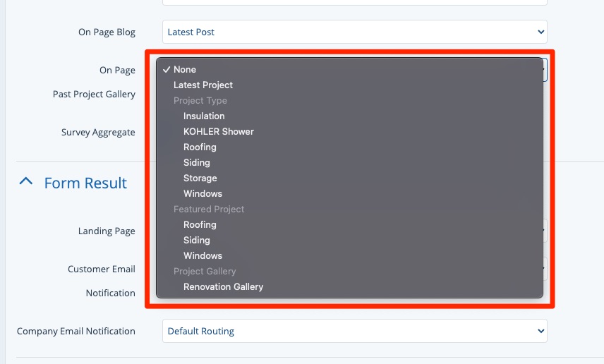This screenshot has width=604, height=364.
Task: Select the Storage project type option
Action: (200, 178)
